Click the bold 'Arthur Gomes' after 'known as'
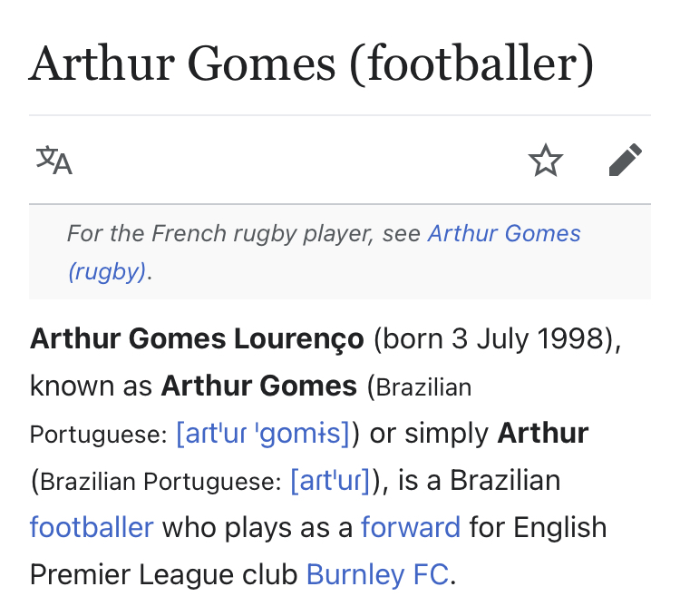Image resolution: width=680 pixels, height=616 pixels. click(x=259, y=386)
